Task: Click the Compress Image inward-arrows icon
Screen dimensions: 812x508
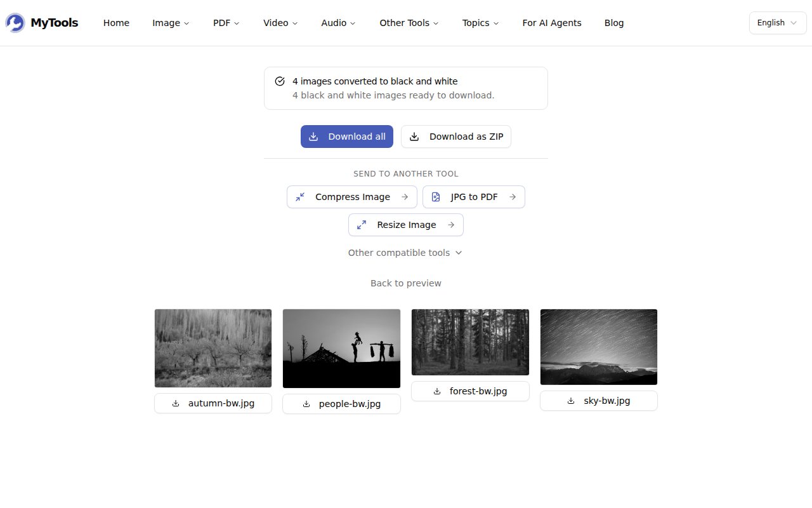Action: pyautogui.click(x=300, y=197)
